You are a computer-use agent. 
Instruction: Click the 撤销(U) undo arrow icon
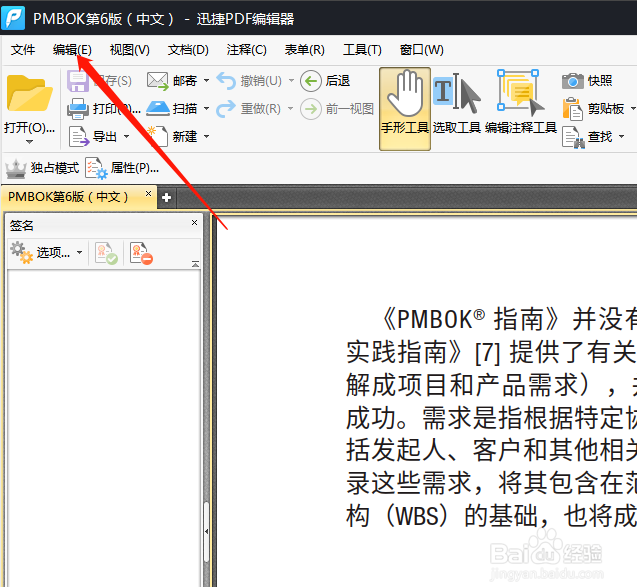pyautogui.click(x=226, y=81)
